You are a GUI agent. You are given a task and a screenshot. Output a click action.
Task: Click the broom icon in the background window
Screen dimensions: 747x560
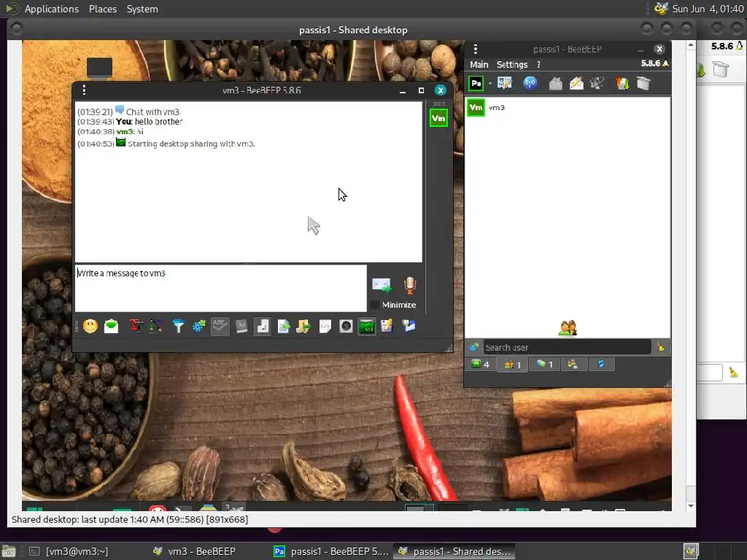point(732,373)
